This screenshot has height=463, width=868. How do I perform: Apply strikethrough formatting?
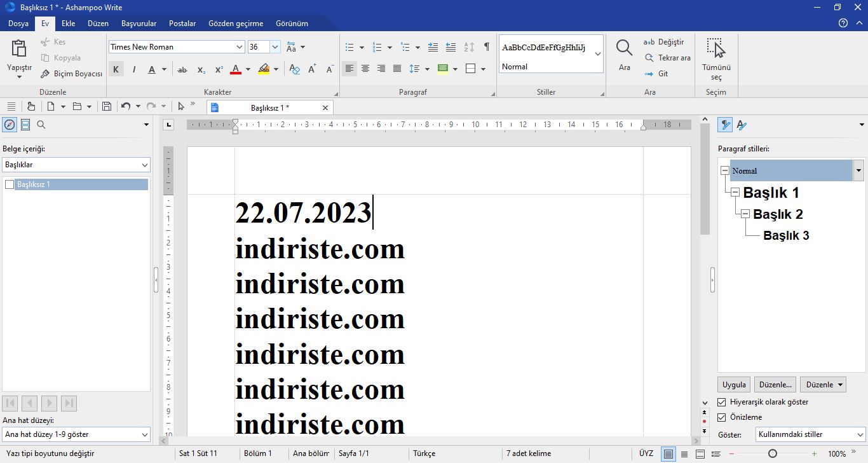182,69
